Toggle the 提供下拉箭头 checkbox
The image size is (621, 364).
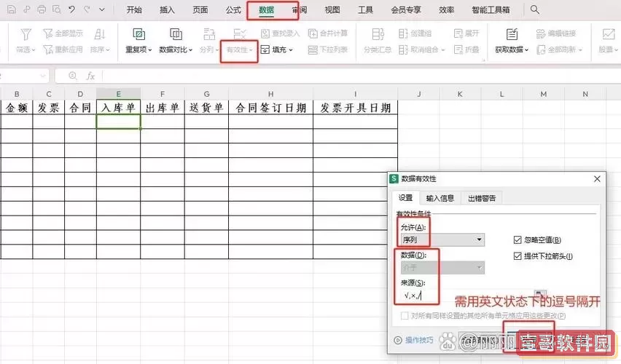517,256
